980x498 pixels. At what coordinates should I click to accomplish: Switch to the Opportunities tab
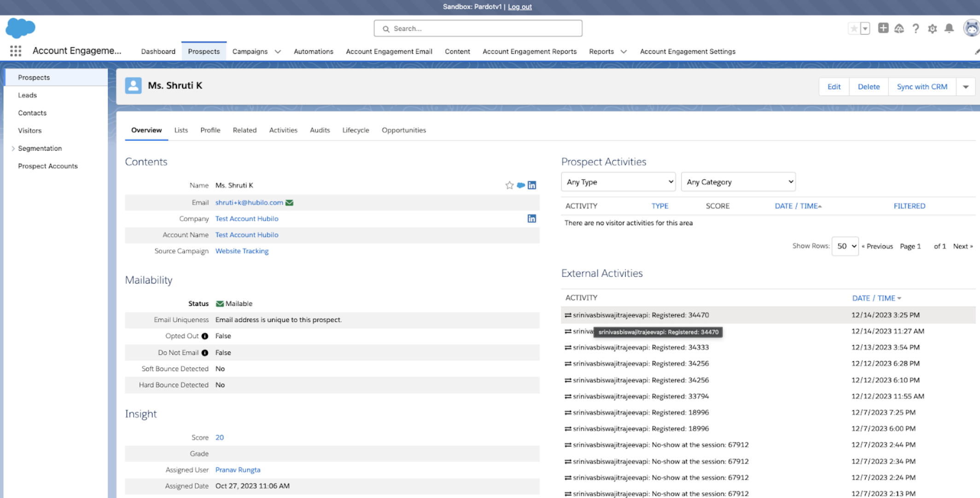tap(403, 130)
